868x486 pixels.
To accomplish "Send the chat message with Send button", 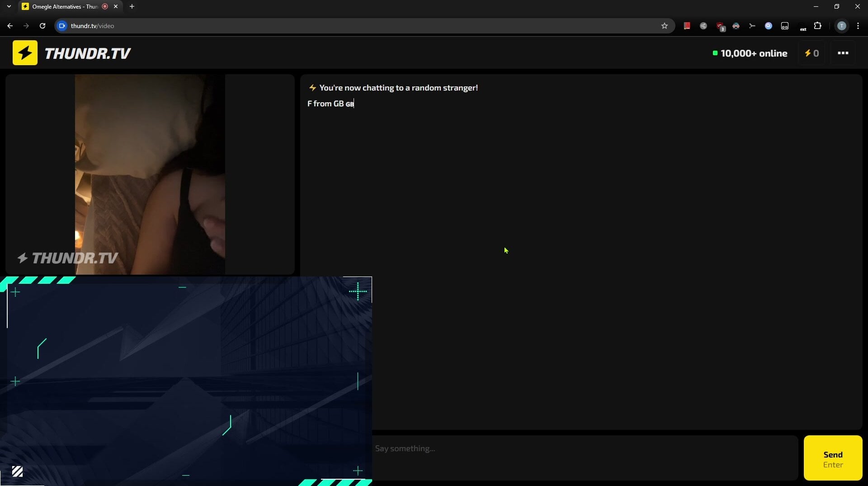I will click(833, 458).
